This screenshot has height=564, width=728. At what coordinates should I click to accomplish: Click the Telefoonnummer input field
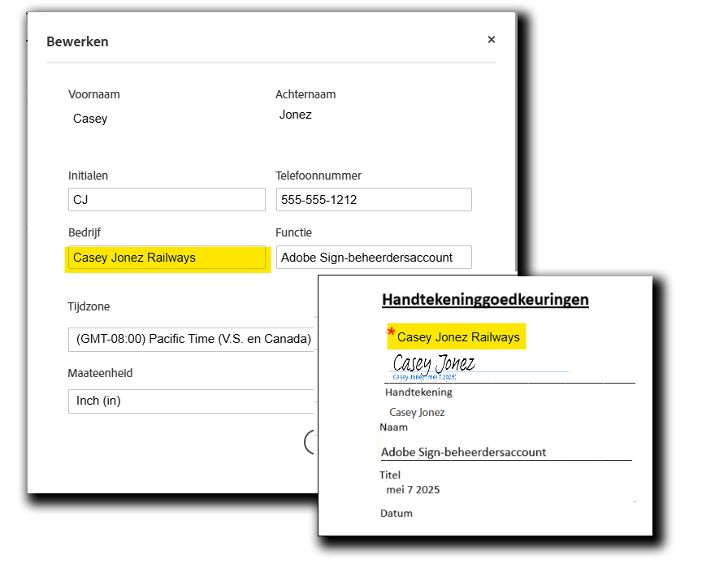374,199
